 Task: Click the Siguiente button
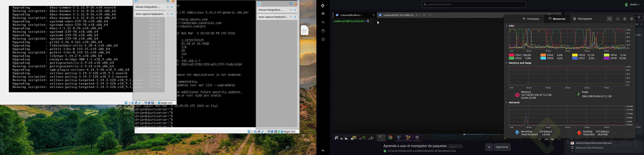[x=502, y=147]
